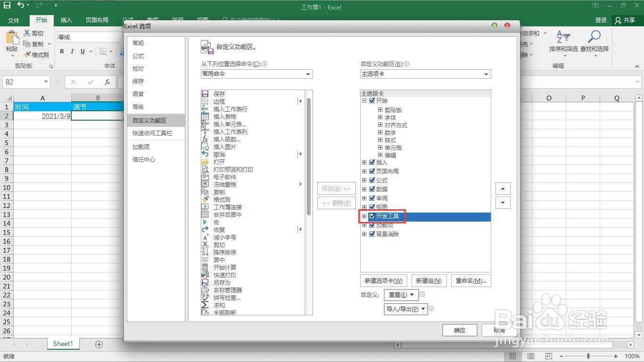
Task: Click the Paste icon in the ribbon
Action: (x=12, y=38)
